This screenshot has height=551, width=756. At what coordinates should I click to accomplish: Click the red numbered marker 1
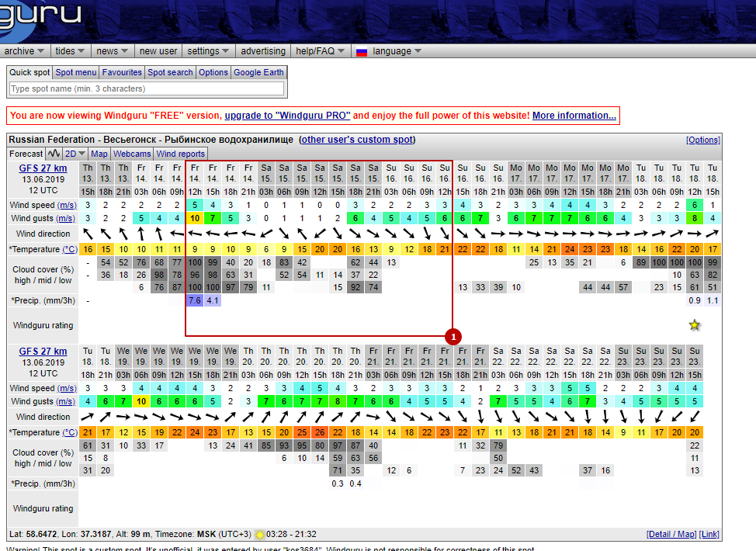coord(453,337)
